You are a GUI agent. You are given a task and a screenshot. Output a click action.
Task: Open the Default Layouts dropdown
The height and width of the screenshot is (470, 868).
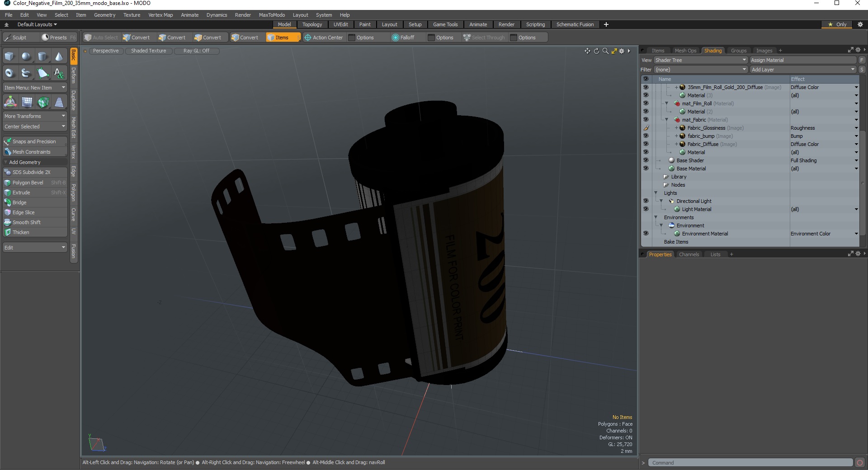(x=37, y=24)
